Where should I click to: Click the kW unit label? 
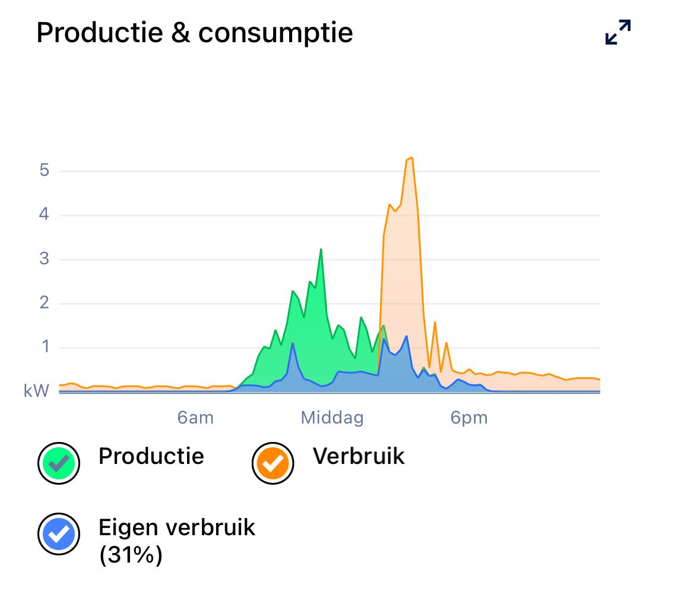click(x=36, y=390)
